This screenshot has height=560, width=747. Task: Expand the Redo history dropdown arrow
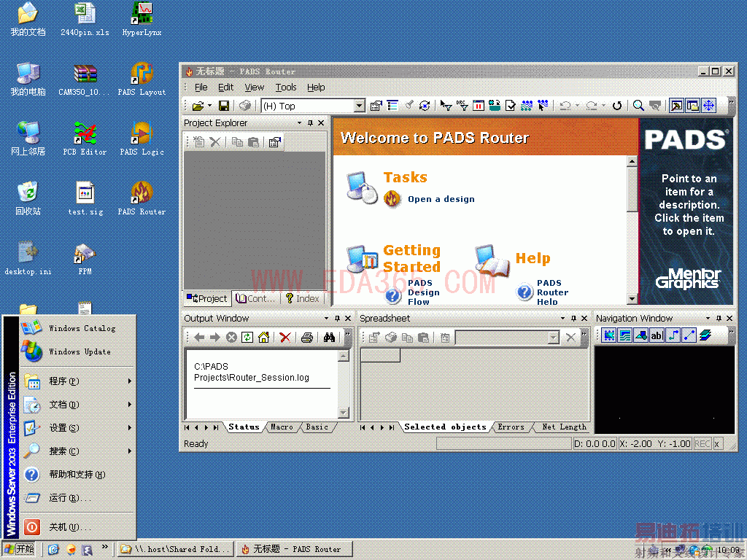pyautogui.click(x=603, y=106)
